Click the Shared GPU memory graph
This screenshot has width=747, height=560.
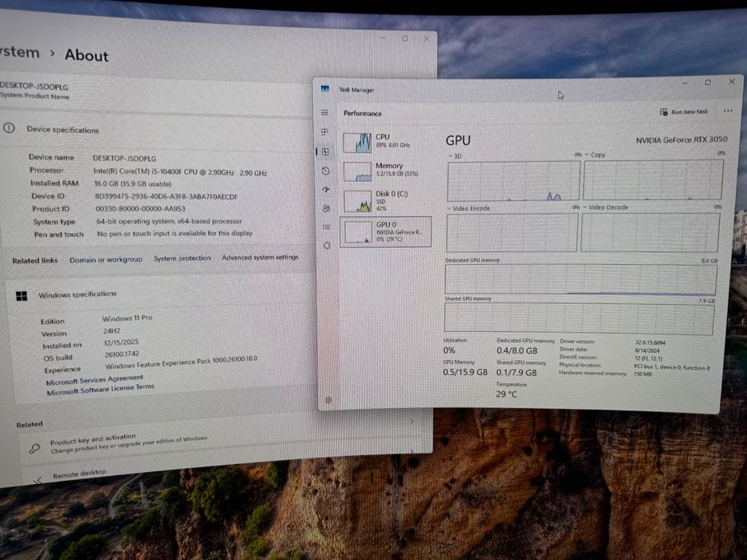click(580, 318)
